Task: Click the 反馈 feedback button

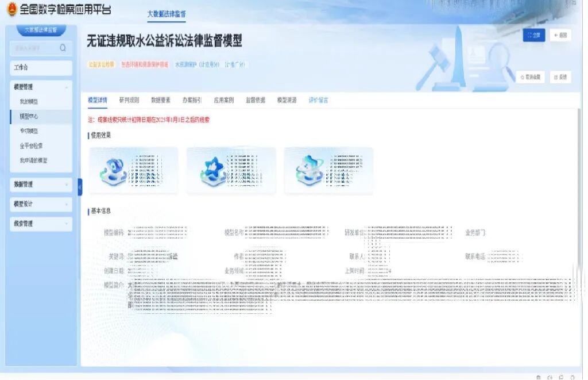Action: tap(560, 77)
